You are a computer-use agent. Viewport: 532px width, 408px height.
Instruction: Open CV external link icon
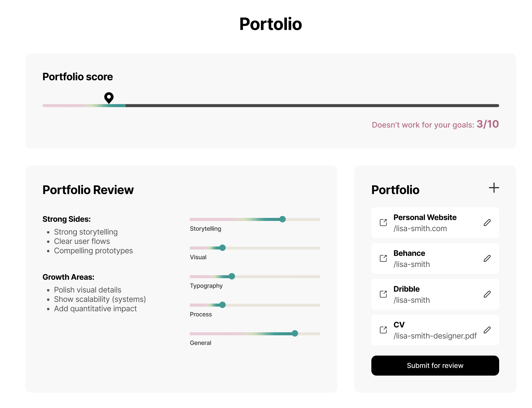point(383,330)
